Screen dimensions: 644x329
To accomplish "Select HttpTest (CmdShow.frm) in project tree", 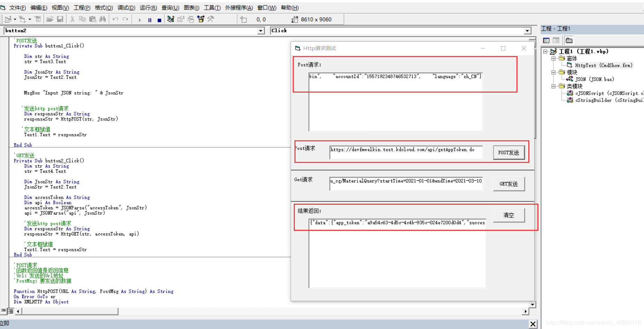I will pos(604,65).
